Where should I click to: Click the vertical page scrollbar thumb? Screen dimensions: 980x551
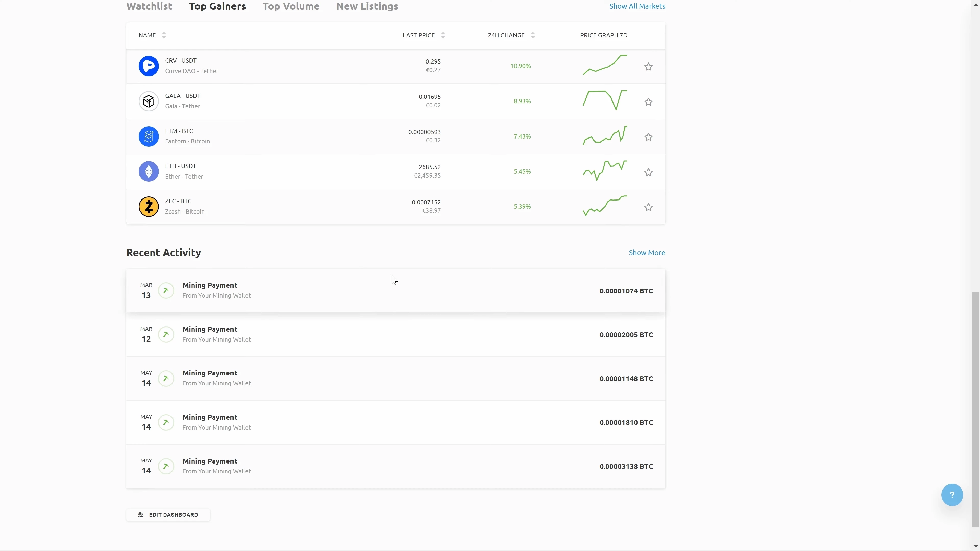975,409
